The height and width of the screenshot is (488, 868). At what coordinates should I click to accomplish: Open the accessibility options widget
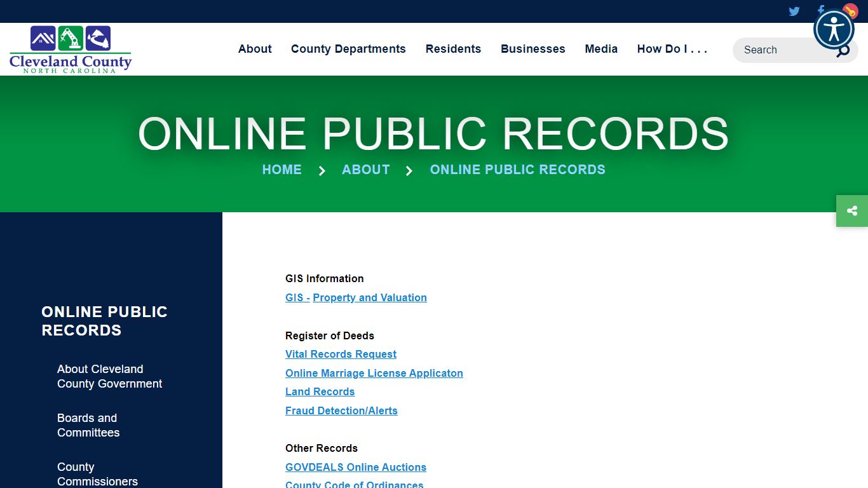(x=834, y=29)
